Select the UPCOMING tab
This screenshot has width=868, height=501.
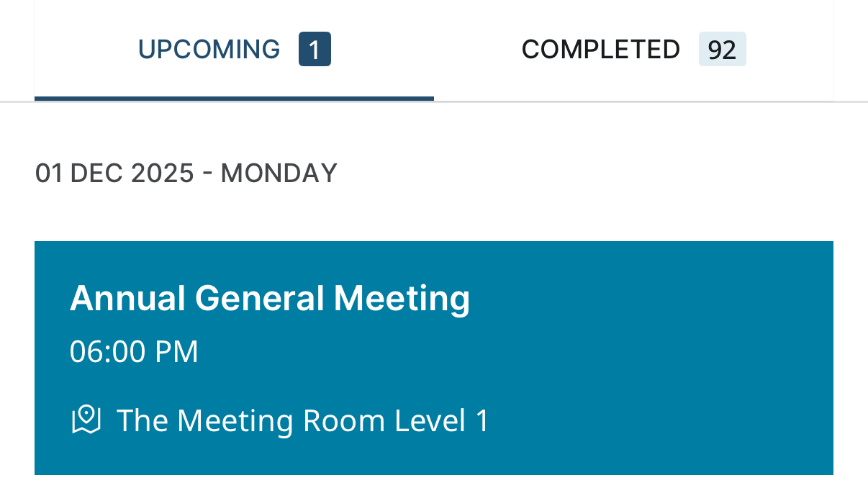pos(234,50)
